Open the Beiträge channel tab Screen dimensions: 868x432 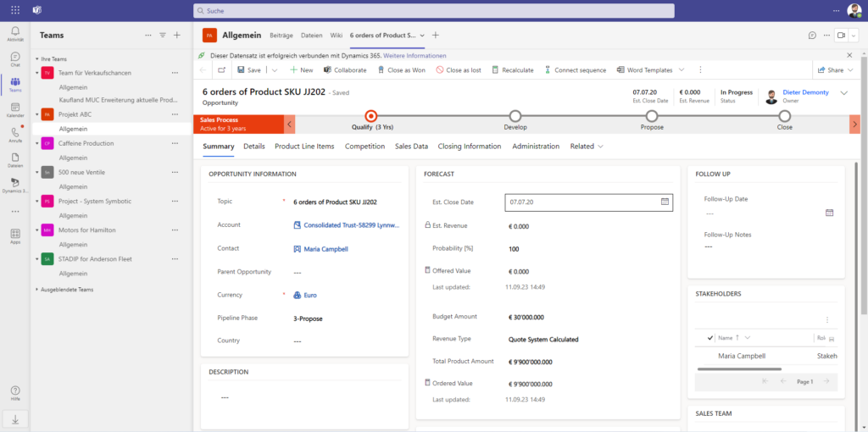pos(281,35)
